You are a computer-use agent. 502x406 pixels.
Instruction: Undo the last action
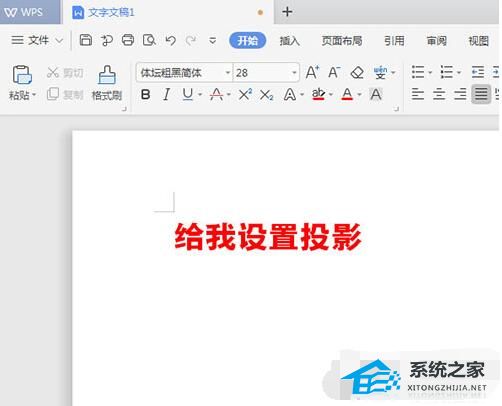(170, 41)
